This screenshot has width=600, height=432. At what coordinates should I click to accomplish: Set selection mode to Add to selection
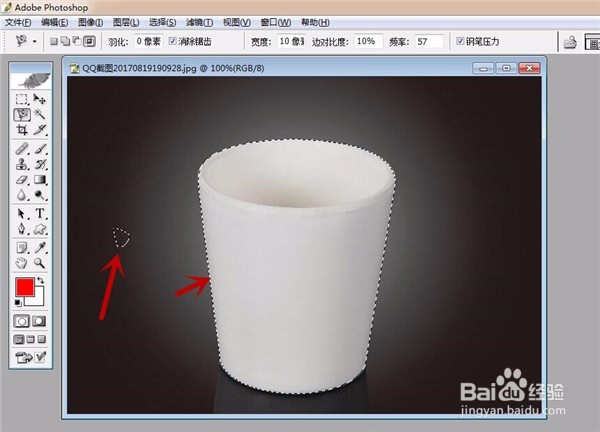point(66,41)
